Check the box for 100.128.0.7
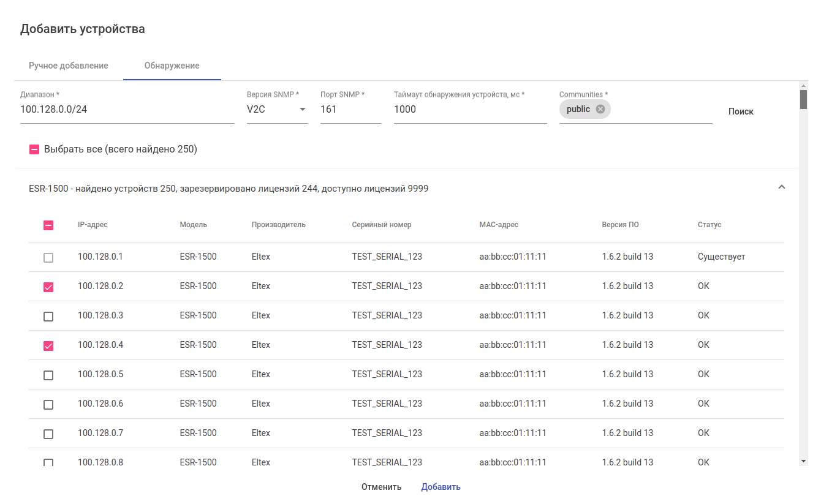This screenshot has height=504, width=821. tap(48, 434)
